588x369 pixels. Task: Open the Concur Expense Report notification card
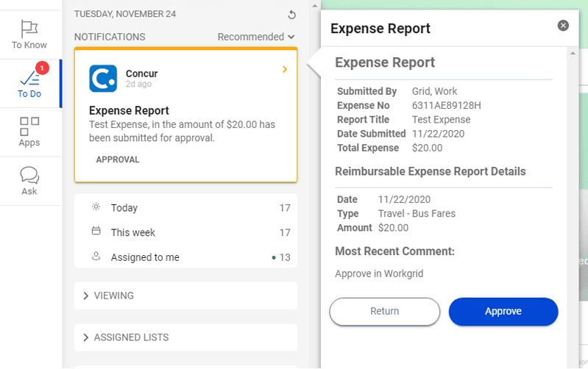tap(186, 115)
